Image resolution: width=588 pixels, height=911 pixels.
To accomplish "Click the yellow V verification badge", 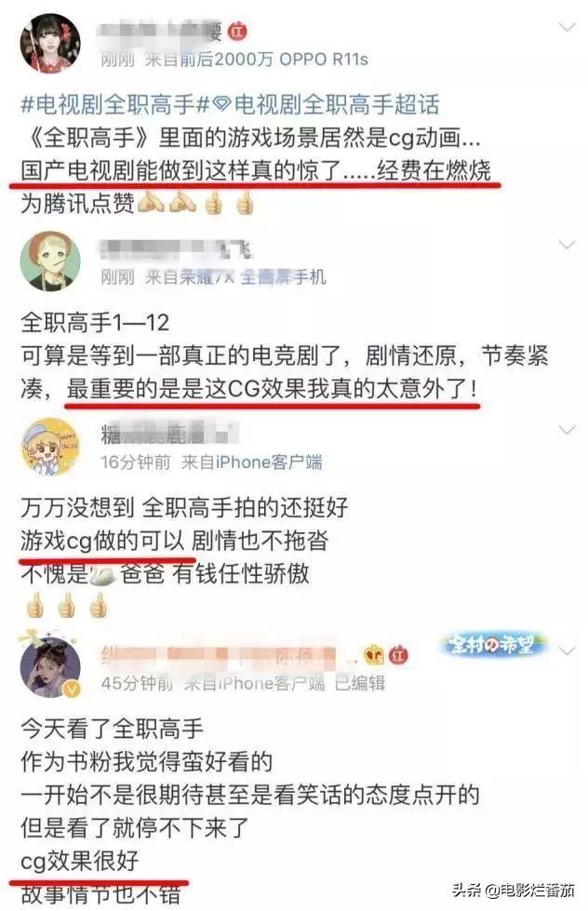I will 72,690.
